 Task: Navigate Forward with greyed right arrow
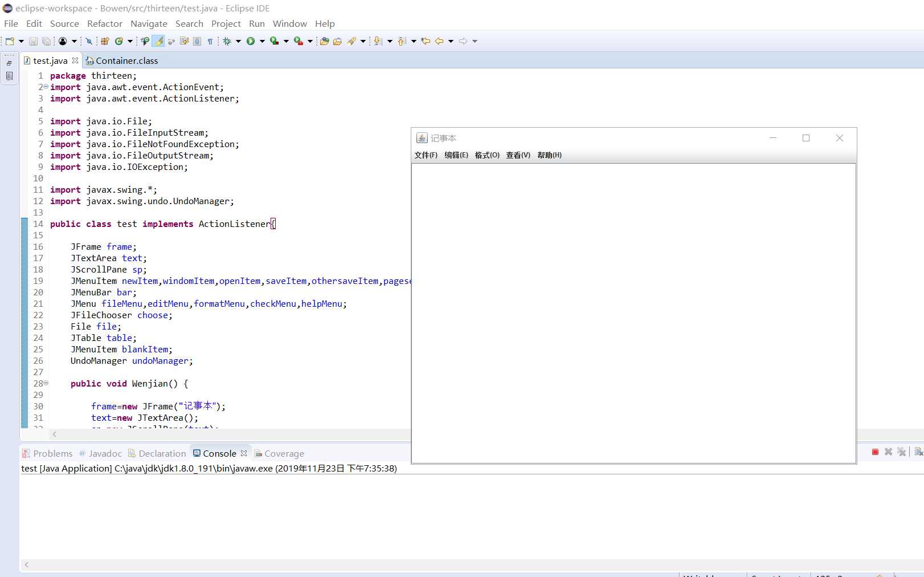click(x=463, y=41)
